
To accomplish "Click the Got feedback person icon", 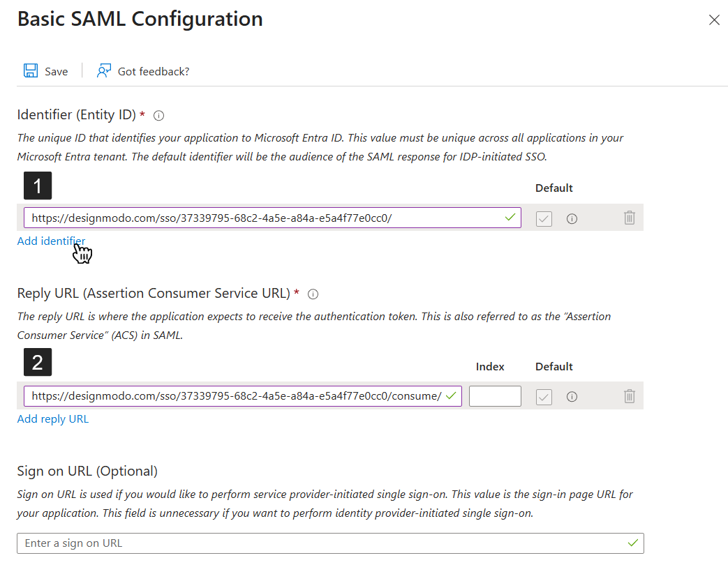I will (x=104, y=70).
